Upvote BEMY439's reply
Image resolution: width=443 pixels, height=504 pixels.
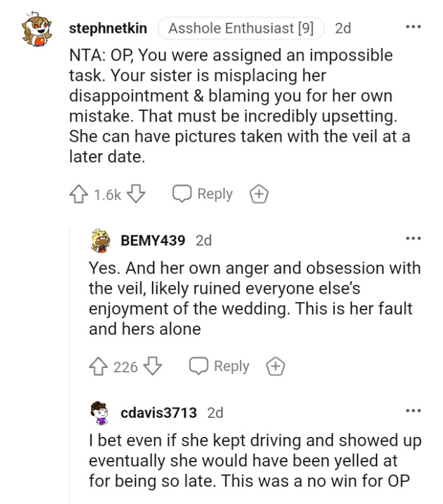(99, 367)
